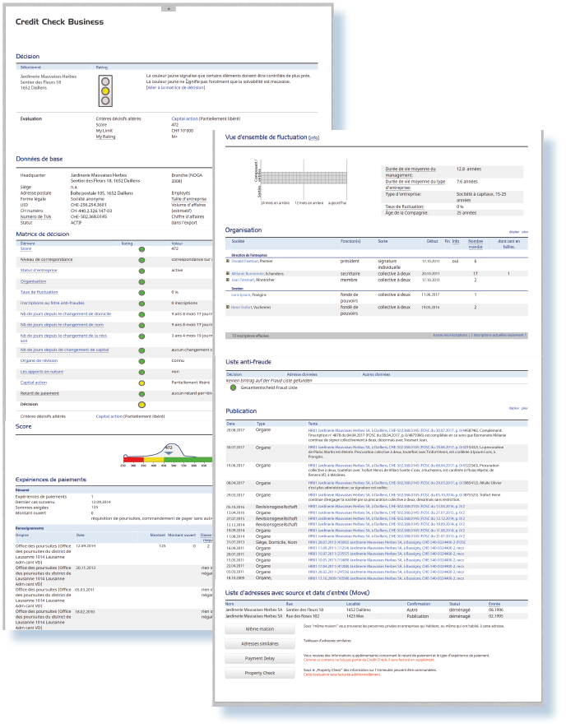Collapse Publication section with plier
The width and height of the screenshot is (566, 728).
coord(525,408)
